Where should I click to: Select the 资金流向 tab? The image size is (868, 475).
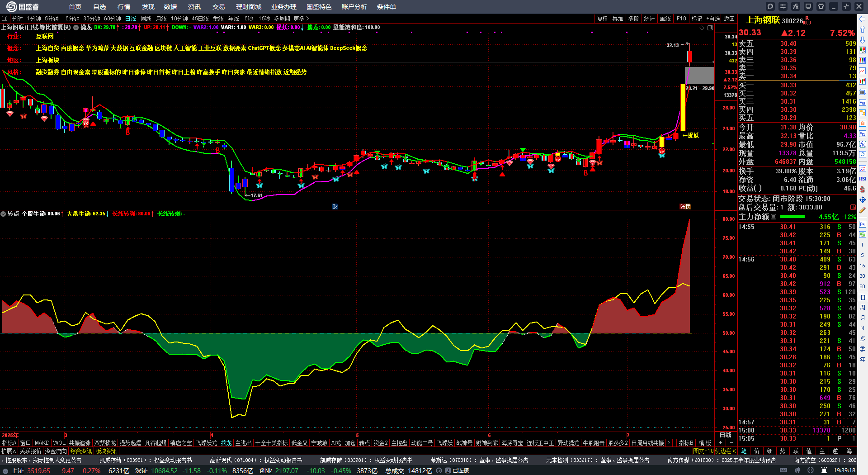(x=56, y=451)
